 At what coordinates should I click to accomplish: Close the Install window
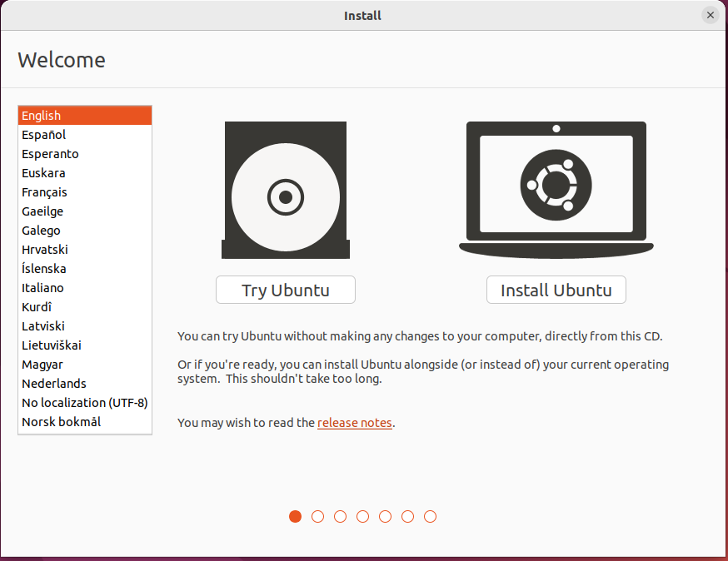click(710, 15)
